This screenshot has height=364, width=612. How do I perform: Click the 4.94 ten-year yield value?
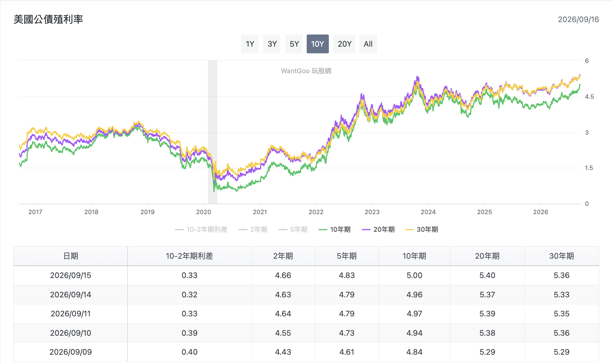coord(414,333)
